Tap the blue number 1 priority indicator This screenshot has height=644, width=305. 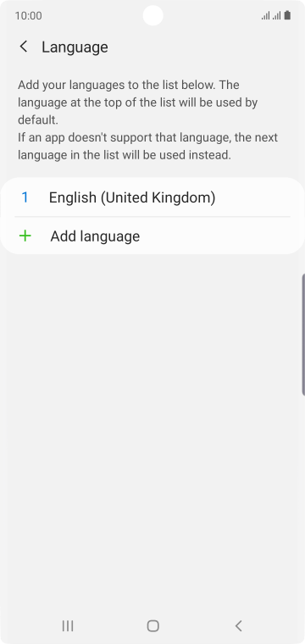coord(25,197)
